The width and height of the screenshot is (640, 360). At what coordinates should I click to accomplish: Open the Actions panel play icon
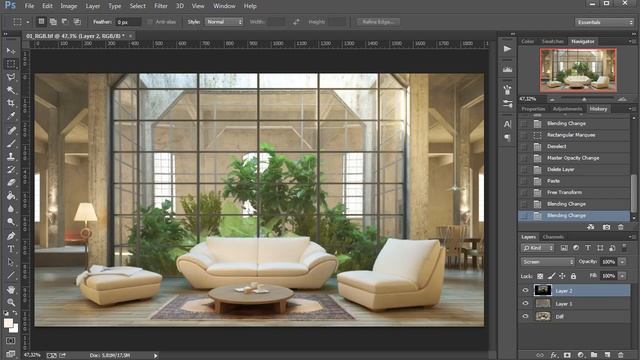point(507,49)
